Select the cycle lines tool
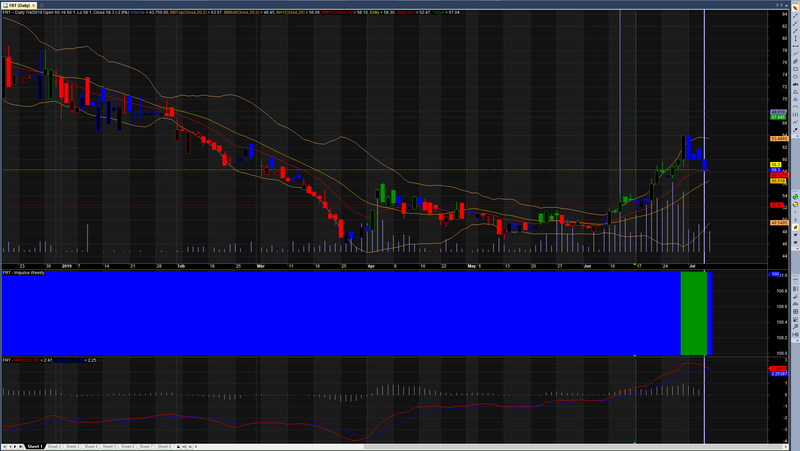 tap(795, 115)
